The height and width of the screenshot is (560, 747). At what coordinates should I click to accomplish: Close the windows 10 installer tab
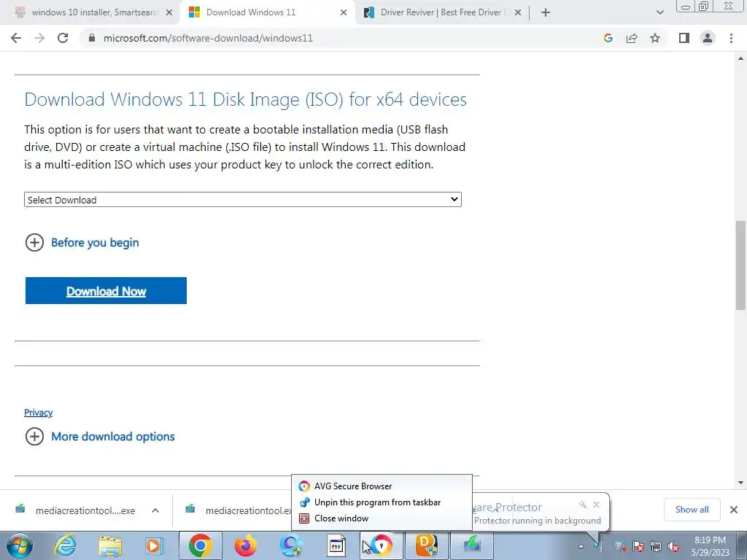pyautogui.click(x=169, y=12)
